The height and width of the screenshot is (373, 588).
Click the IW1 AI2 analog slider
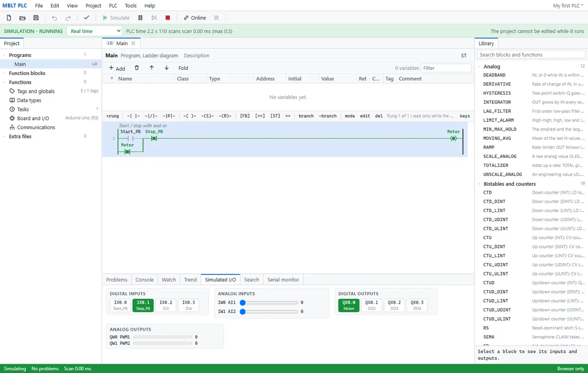pyautogui.click(x=269, y=312)
